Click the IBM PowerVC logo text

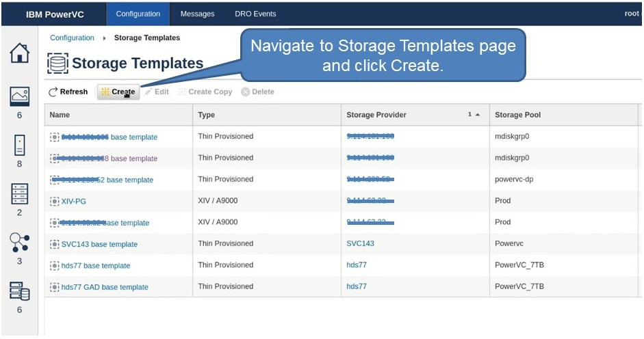pos(55,14)
